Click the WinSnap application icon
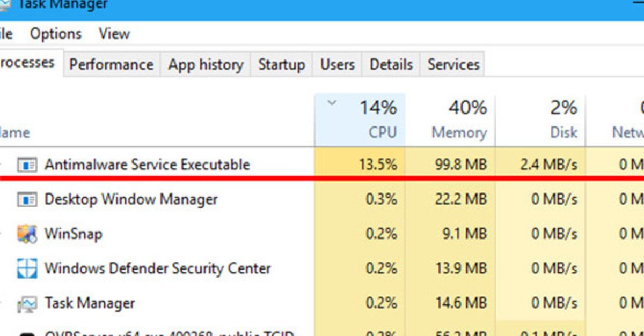 point(27,234)
